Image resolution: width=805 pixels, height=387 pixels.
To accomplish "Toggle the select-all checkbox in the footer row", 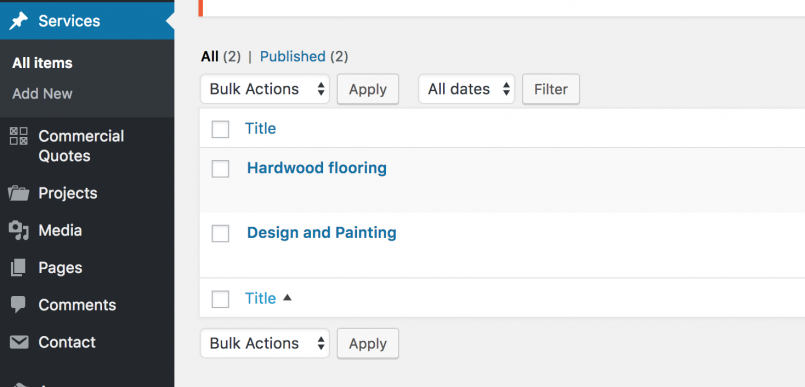I will coord(220,299).
